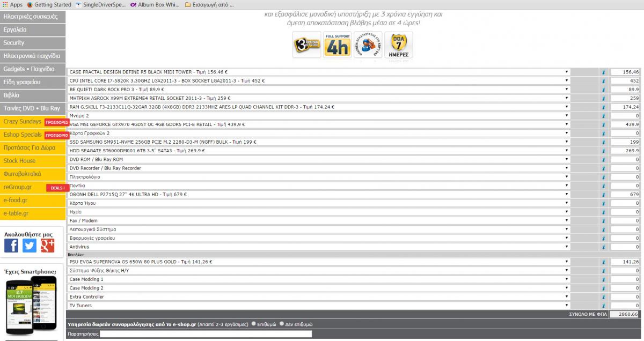Open the Μνήμη 2 dropdown
This screenshot has height=341, width=644.
[318, 115]
